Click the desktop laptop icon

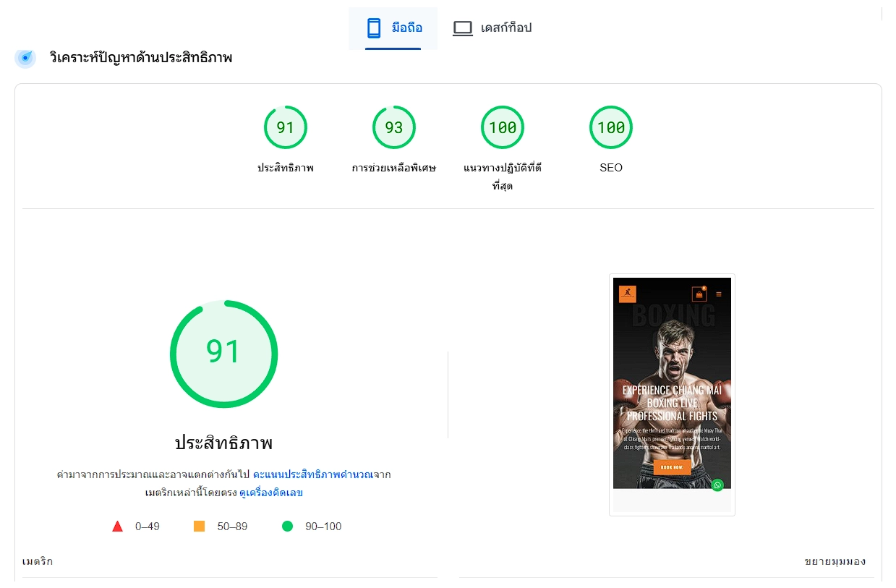click(x=463, y=28)
